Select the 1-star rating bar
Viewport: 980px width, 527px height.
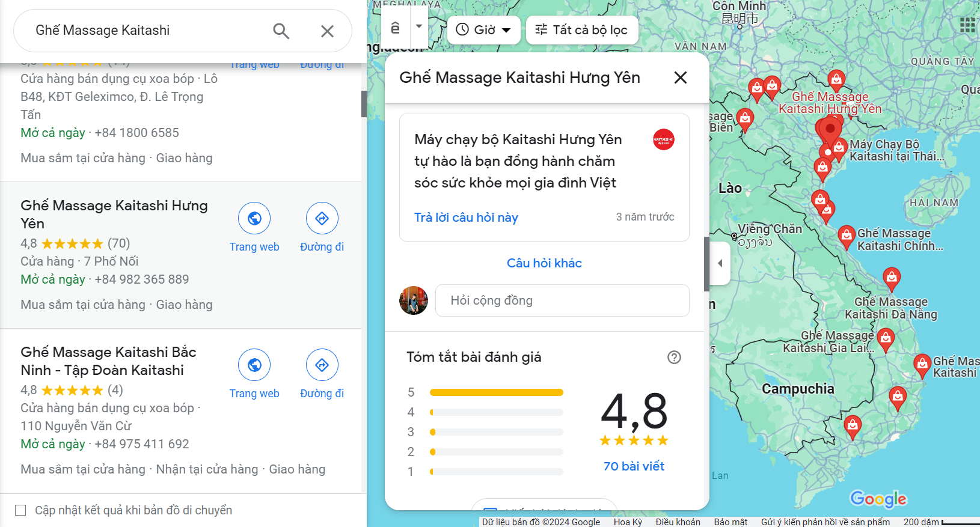[497, 472]
